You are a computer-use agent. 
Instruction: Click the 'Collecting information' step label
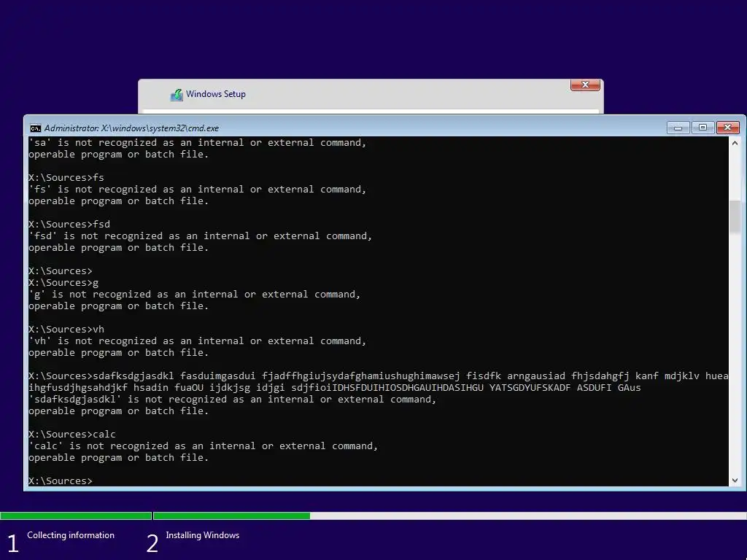[x=71, y=535]
